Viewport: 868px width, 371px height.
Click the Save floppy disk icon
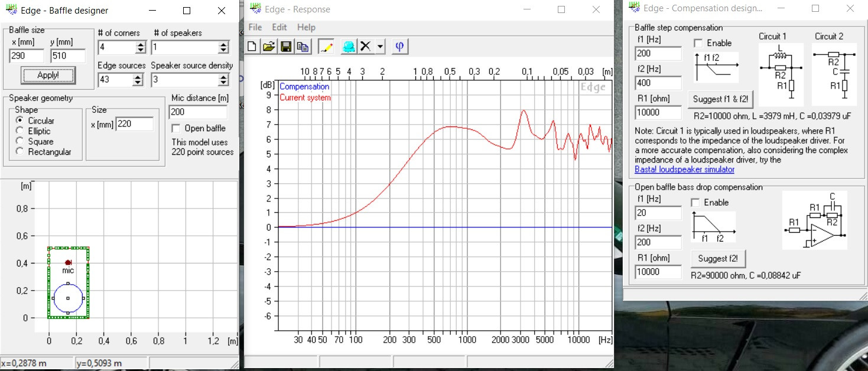click(x=286, y=47)
